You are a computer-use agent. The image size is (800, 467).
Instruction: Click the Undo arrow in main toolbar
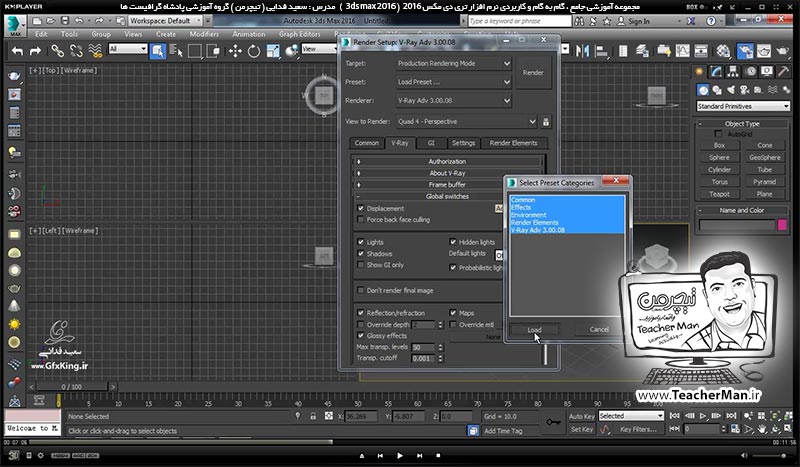coord(18,51)
